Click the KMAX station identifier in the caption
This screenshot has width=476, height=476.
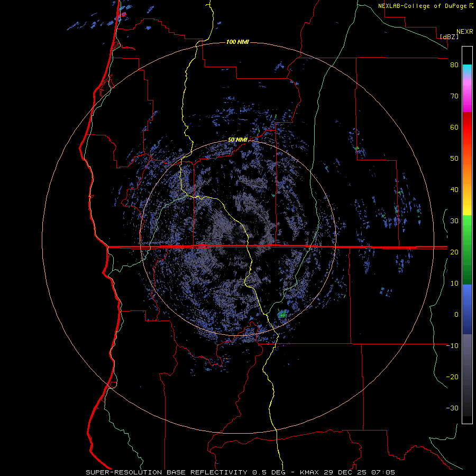click(x=309, y=472)
